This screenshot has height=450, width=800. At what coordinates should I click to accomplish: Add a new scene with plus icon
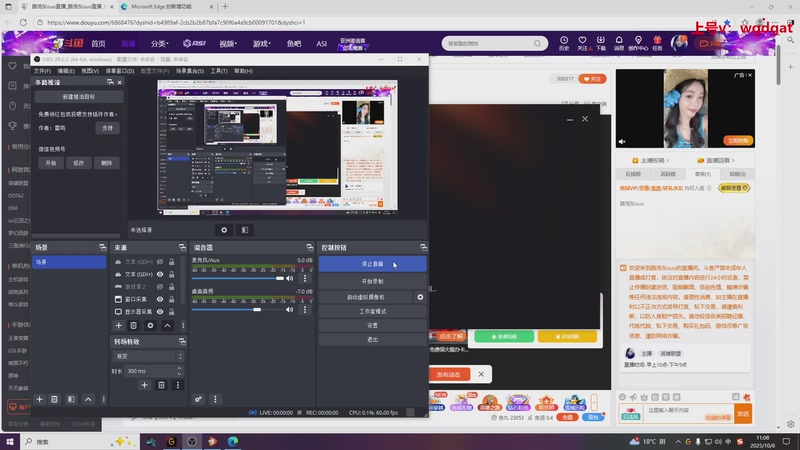39,399
